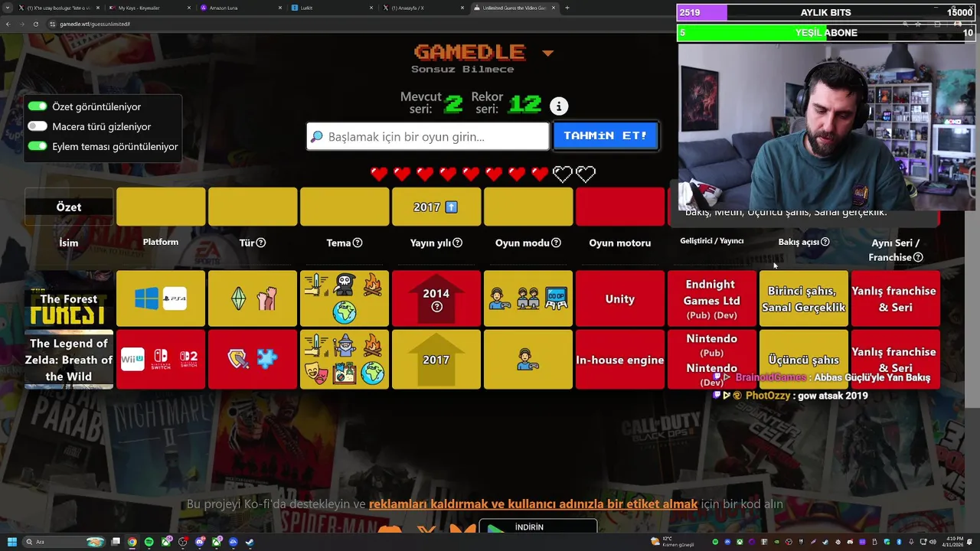Screen dimensions: 980x551
Task: Open a new browser tab
Action: (x=567, y=8)
